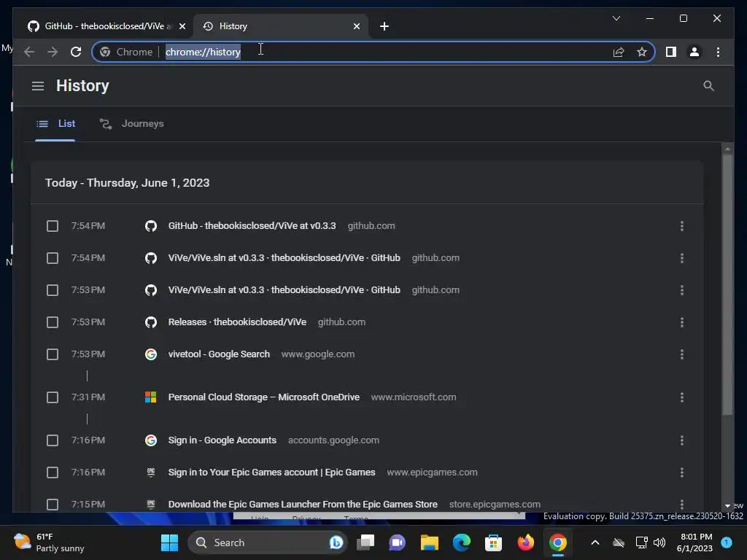Check the Epic Games Launcher download entry

click(x=53, y=505)
